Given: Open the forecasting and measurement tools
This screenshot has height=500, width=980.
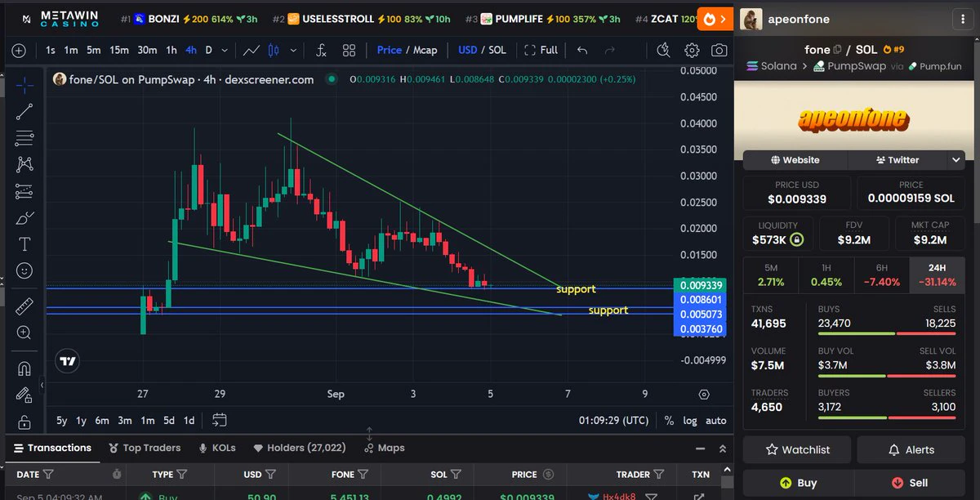Looking at the screenshot, I should tap(24, 192).
